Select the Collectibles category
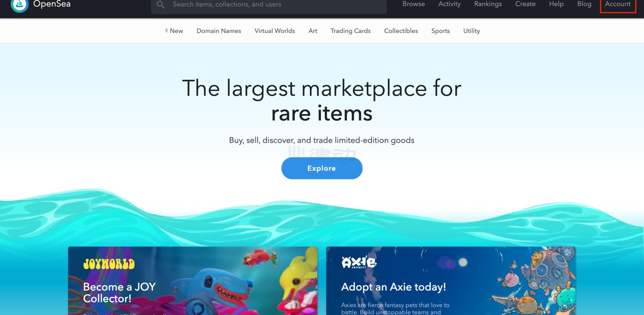 tap(401, 31)
